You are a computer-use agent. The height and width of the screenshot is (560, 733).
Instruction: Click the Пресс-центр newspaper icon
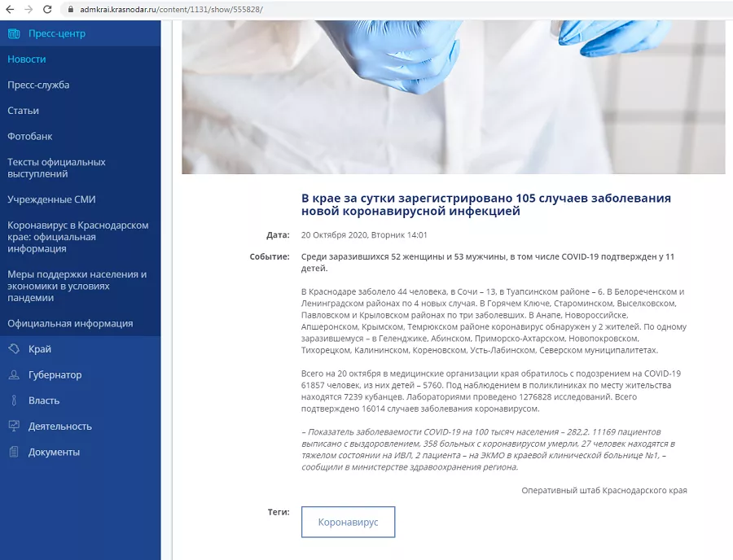pos(13,33)
